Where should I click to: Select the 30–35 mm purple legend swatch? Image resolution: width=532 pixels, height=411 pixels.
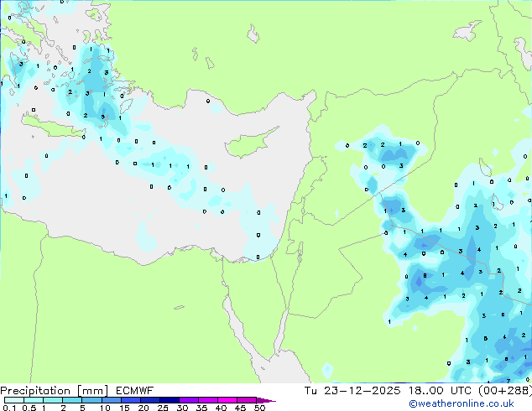point(188,400)
